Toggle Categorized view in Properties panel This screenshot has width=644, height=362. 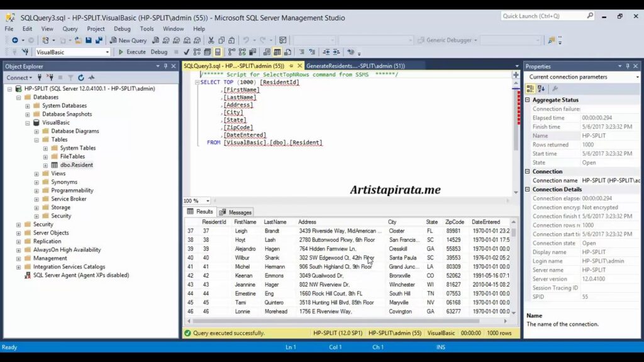[x=530, y=89]
